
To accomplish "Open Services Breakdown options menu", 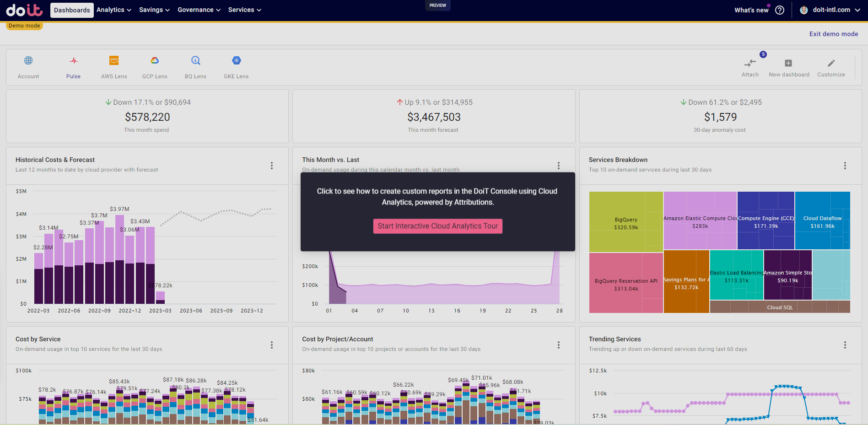I will coord(845,166).
